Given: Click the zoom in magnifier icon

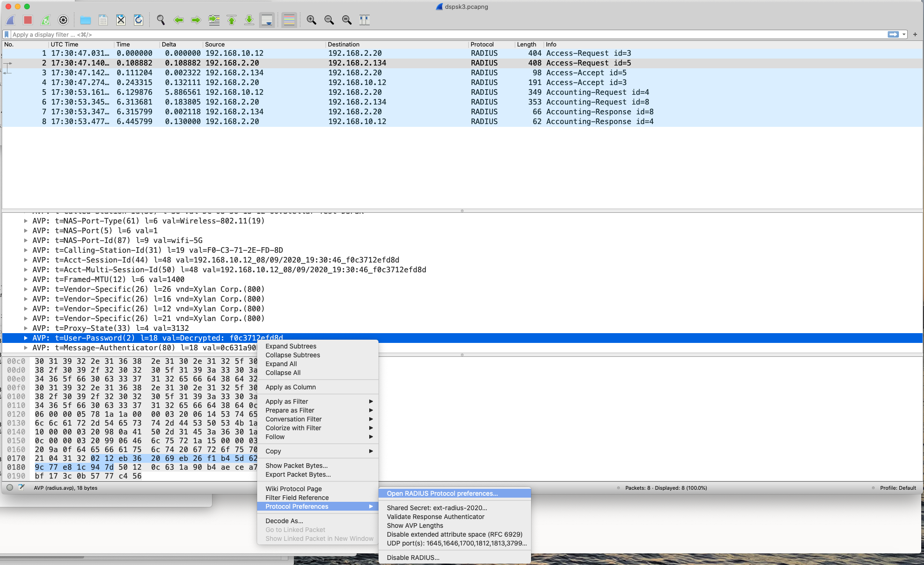Looking at the screenshot, I should coord(311,20).
